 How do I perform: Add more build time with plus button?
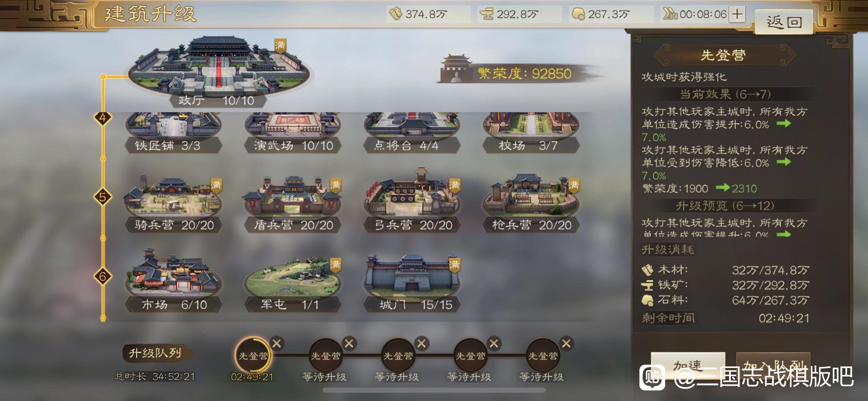[737, 14]
